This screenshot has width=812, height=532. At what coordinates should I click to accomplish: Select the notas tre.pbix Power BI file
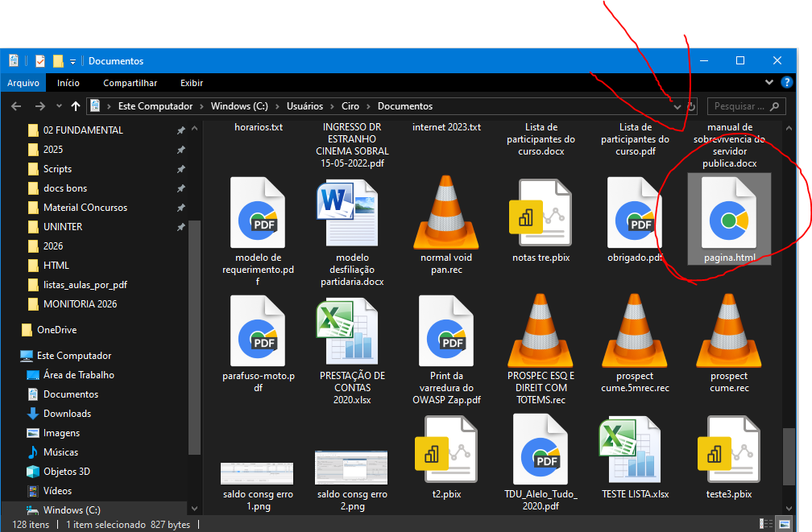[540, 214]
